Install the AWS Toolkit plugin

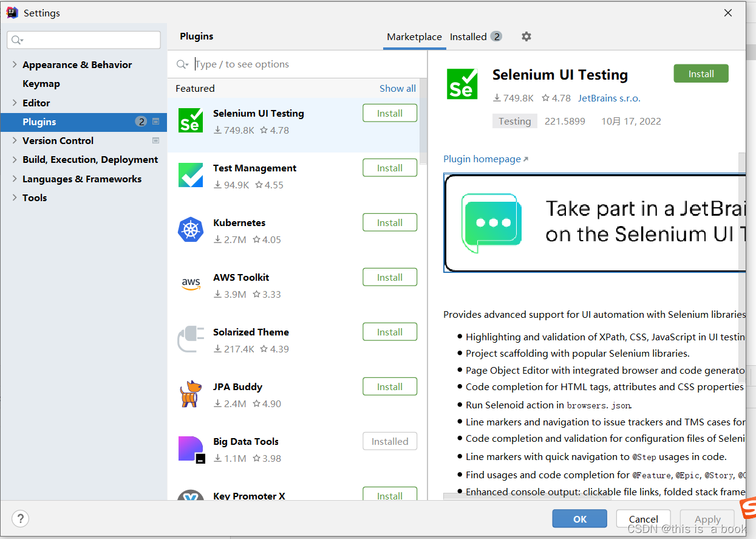(x=390, y=278)
